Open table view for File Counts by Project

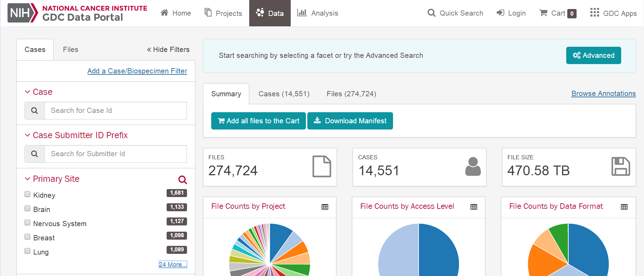click(325, 207)
